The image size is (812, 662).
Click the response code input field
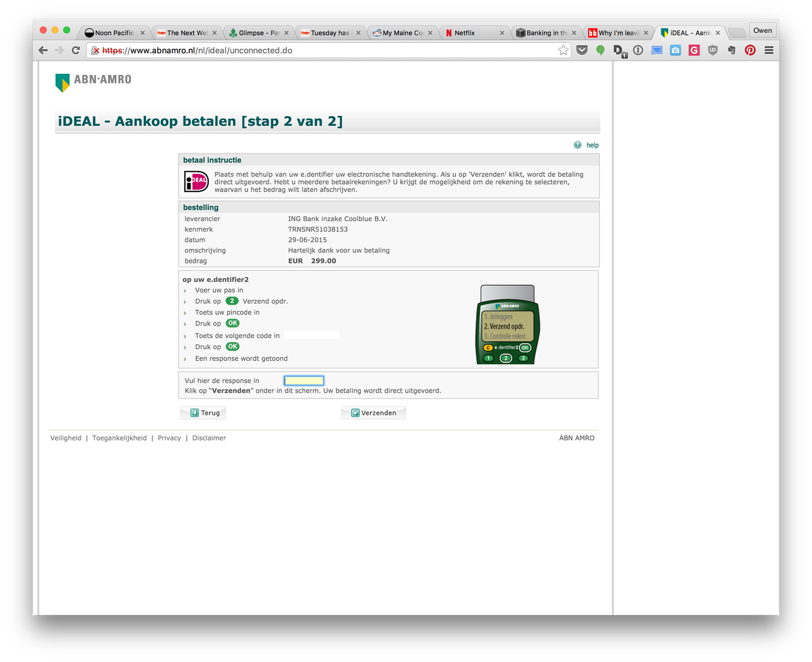(304, 381)
